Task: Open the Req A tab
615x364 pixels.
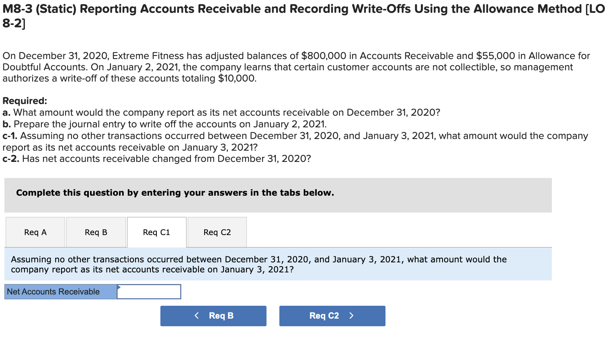Action: [x=35, y=232]
